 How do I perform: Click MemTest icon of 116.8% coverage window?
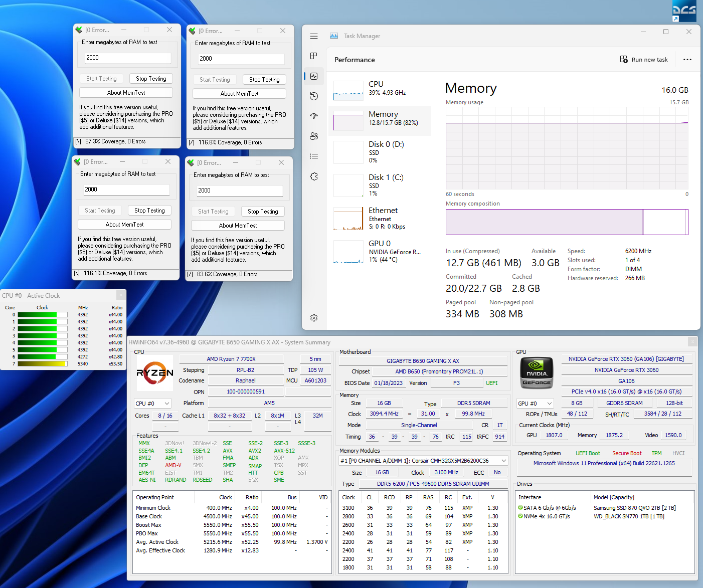(x=192, y=31)
